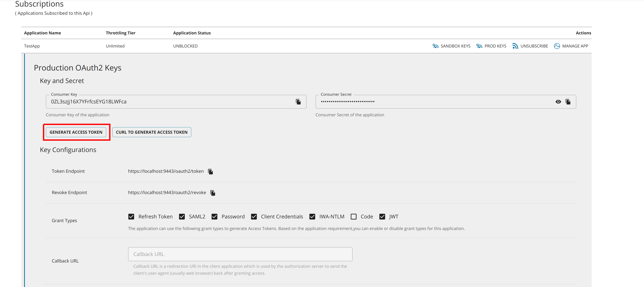Disable the JWT grant type
This screenshot has width=644, height=287.
point(382,217)
